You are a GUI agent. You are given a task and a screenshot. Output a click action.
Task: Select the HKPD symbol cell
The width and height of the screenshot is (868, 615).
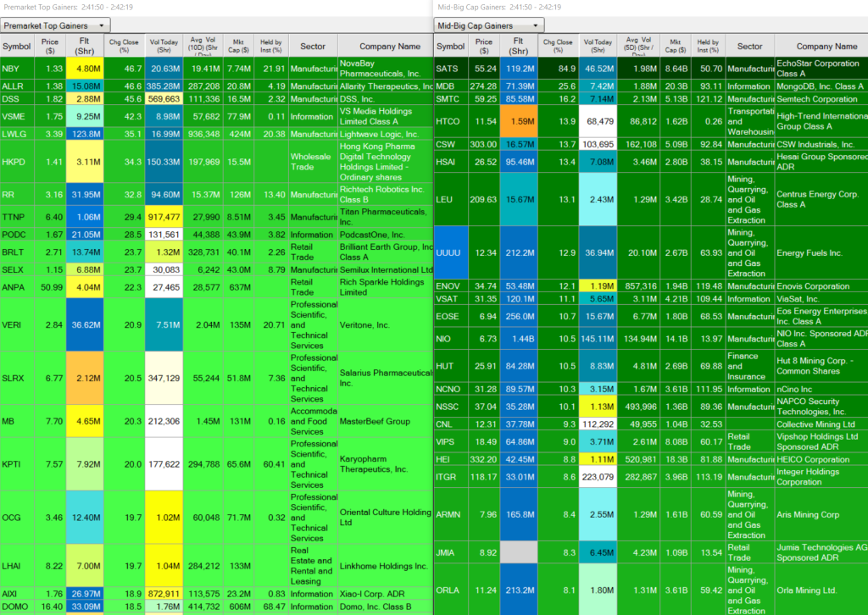(x=17, y=162)
